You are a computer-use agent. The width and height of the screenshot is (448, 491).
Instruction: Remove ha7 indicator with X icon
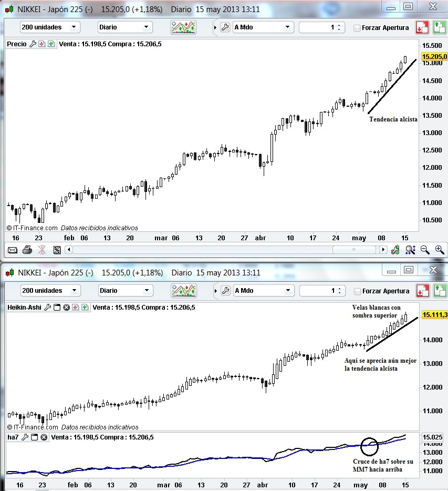pos(44,437)
